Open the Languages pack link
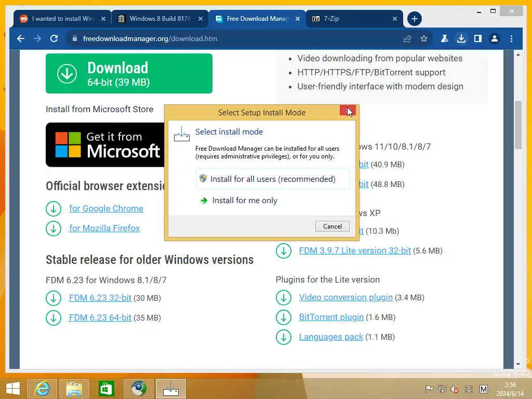 click(x=331, y=337)
